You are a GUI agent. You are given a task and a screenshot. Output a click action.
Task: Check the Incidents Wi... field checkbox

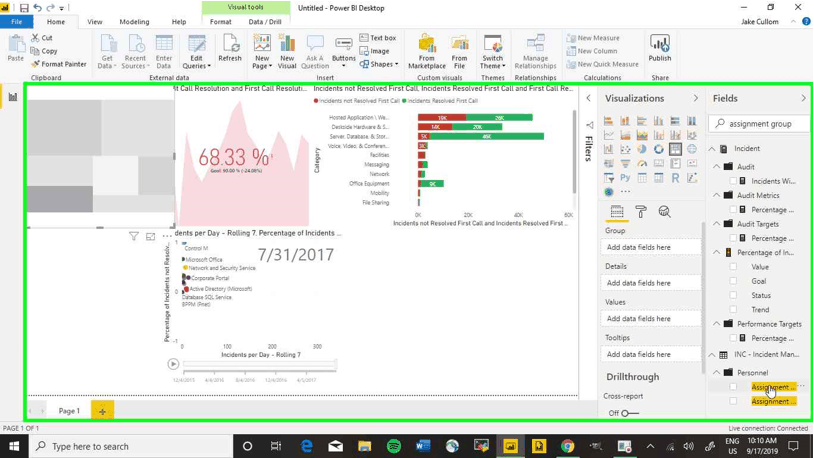[733, 181]
